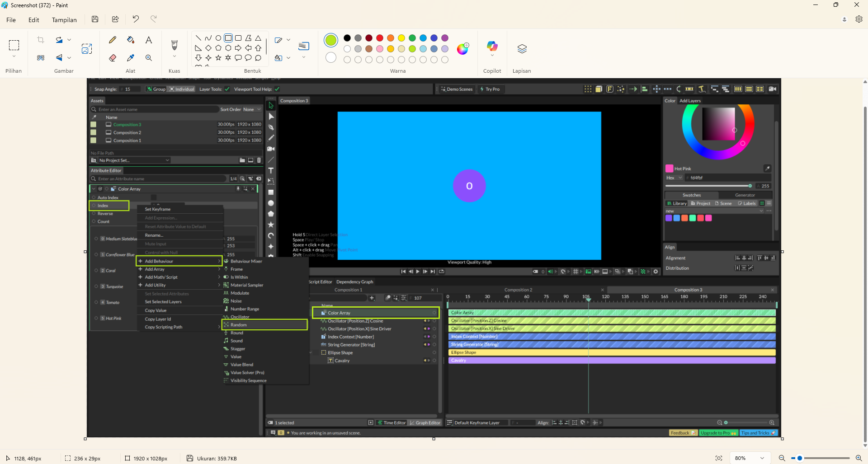The image size is (868, 464).
Task: Open the Tampilan menu
Action: (x=64, y=20)
